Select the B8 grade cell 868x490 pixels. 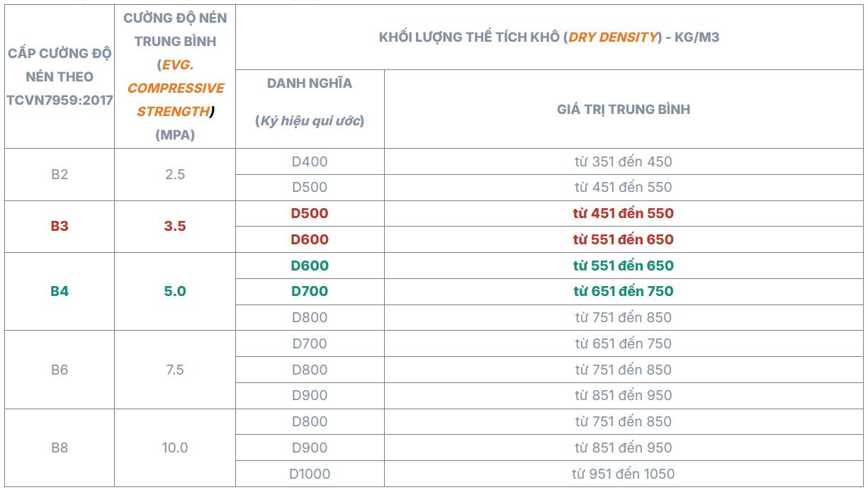click(x=60, y=448)
